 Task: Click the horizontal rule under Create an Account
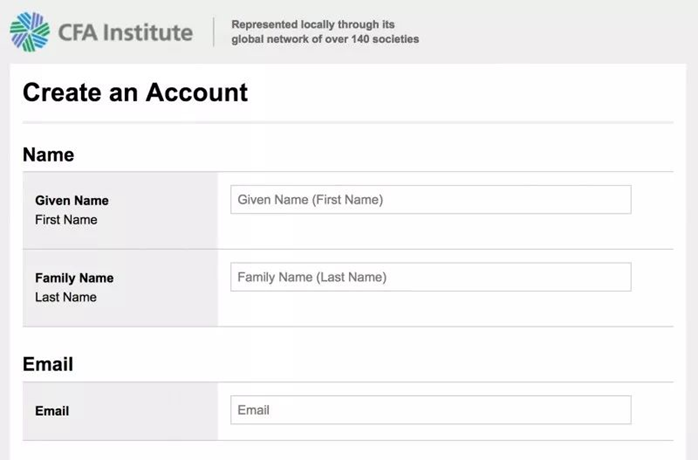348,123
